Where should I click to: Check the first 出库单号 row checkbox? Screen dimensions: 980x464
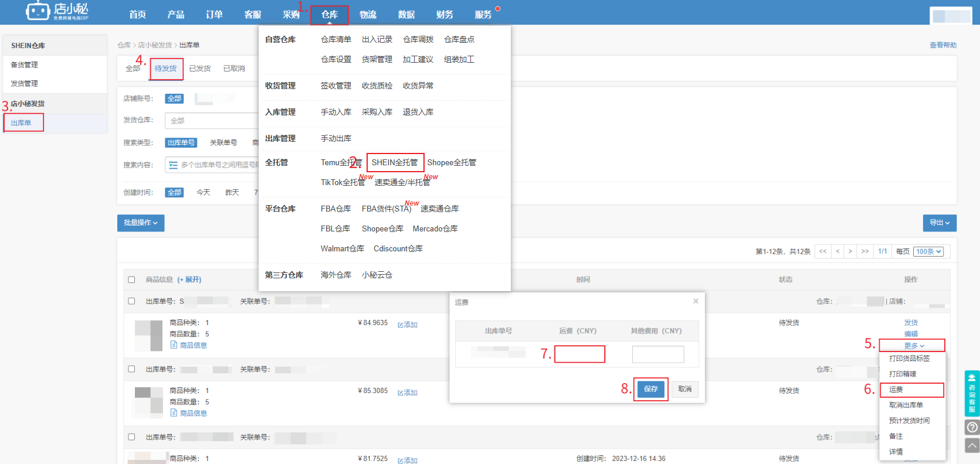[131, 301]
